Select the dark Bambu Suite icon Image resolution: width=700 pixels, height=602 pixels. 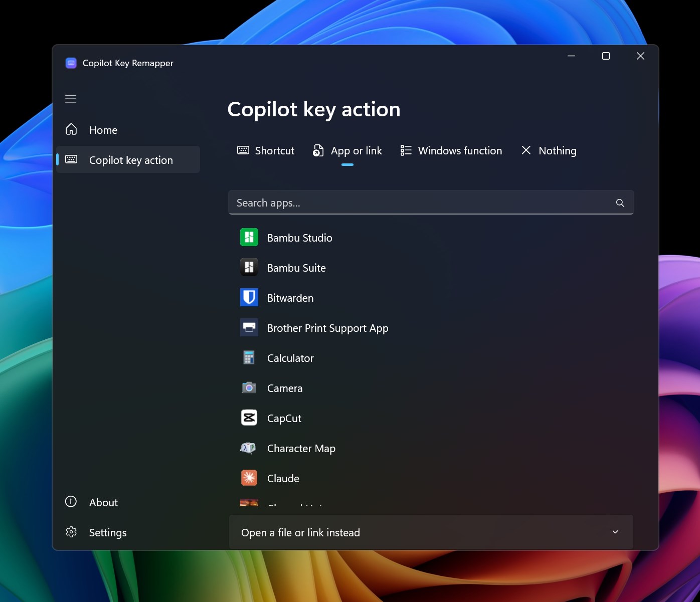pos(249,267)
